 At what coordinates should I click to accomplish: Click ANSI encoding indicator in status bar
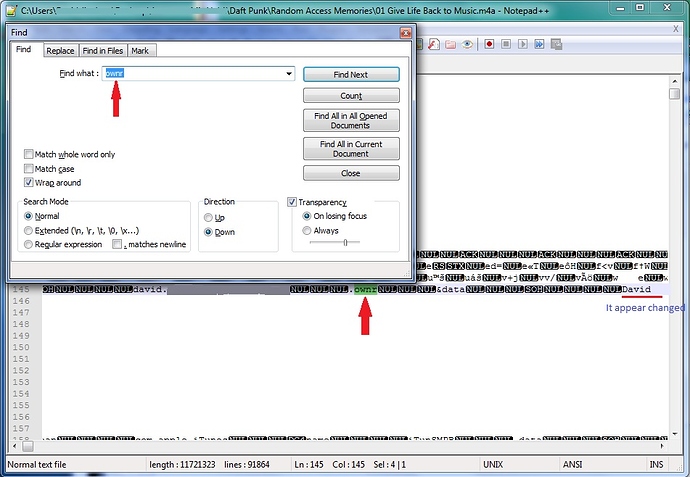(x=573, y=465)
